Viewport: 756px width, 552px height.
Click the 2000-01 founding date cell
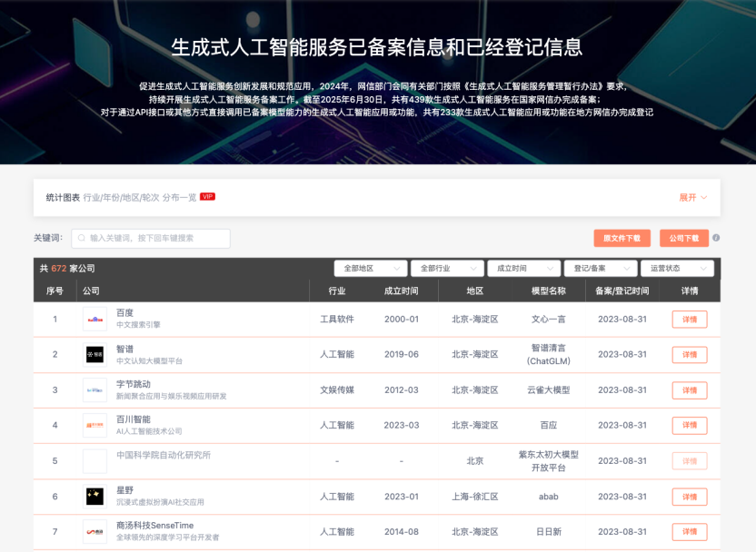[x=401, y=320]
